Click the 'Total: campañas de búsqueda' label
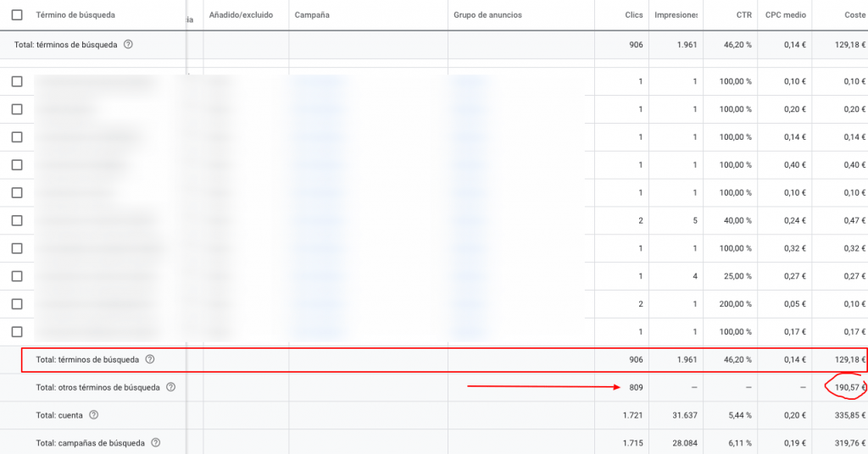Image resolution: width=868 pixels, height=454 pixels. pos(90,443)
